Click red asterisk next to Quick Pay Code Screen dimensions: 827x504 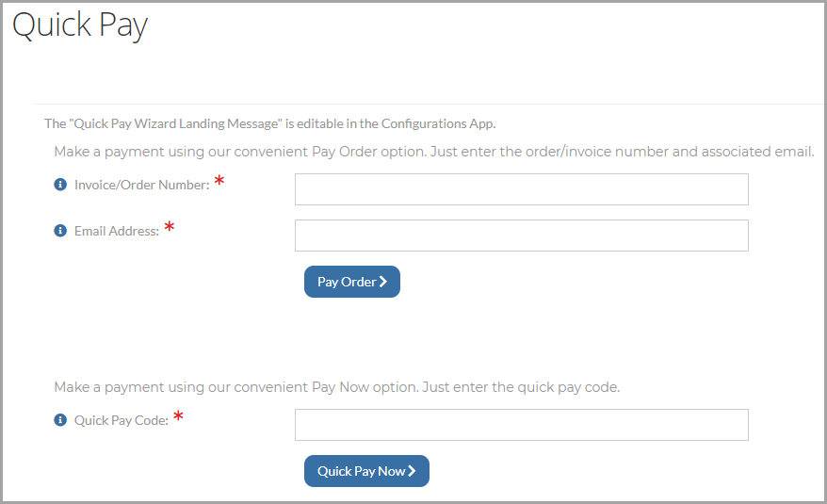(178, 415)
